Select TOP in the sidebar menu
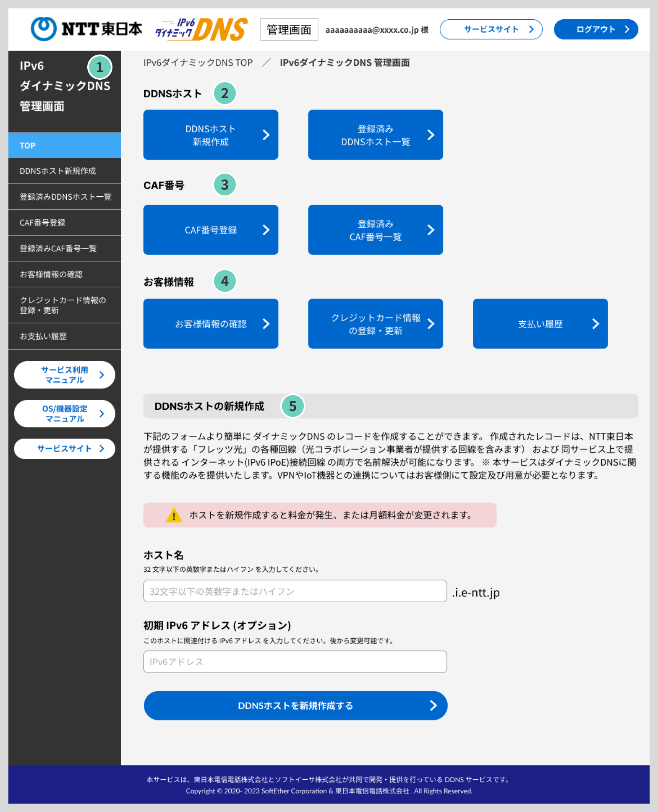Viewport: 658px width, 812px height. (65, 146)
